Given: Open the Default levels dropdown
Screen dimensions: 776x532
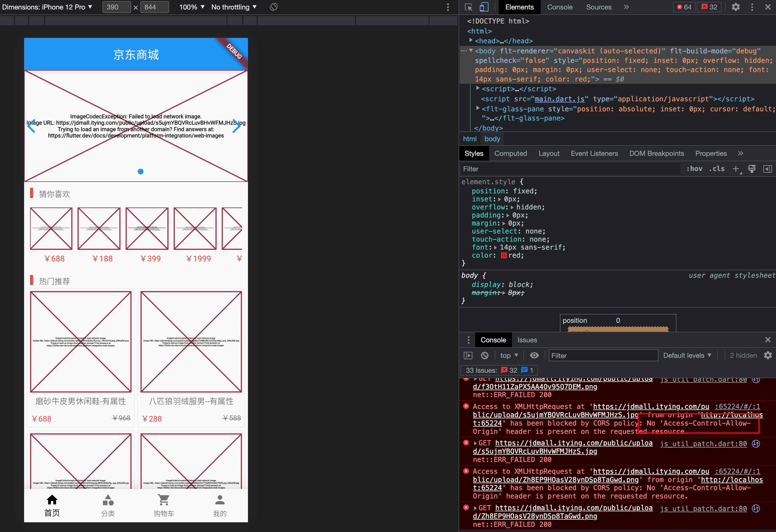Looking at the screenshot, I should click(687, 356).
